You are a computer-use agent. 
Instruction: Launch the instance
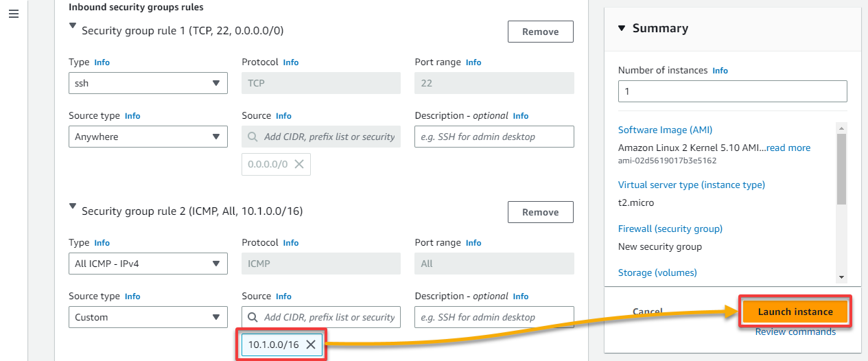[x=795, y=312]
